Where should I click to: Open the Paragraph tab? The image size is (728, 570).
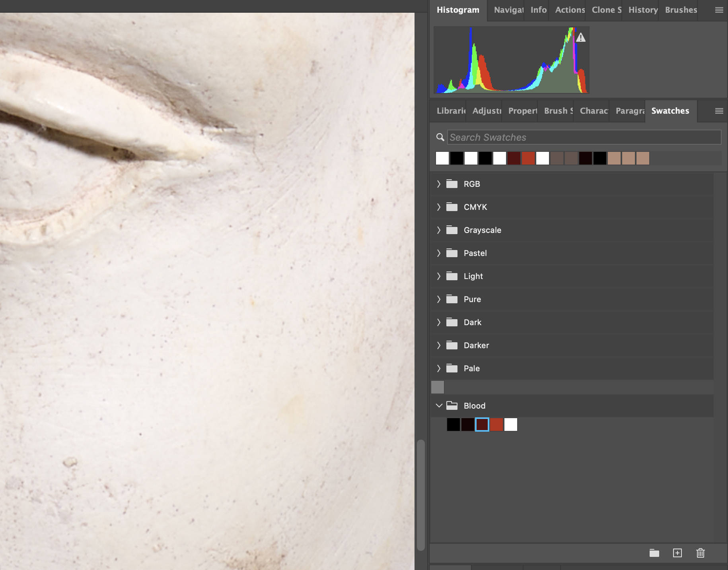pos(630,111)
